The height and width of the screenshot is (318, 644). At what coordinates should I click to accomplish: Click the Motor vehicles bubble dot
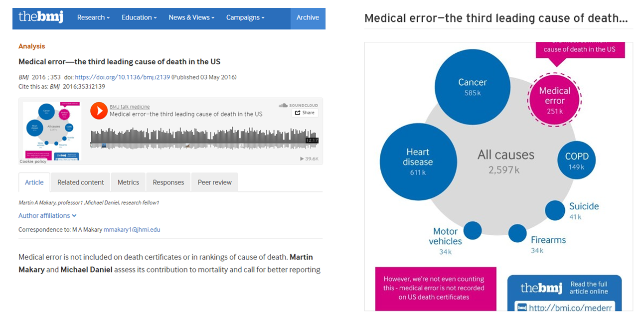click(x=473, y=230)
